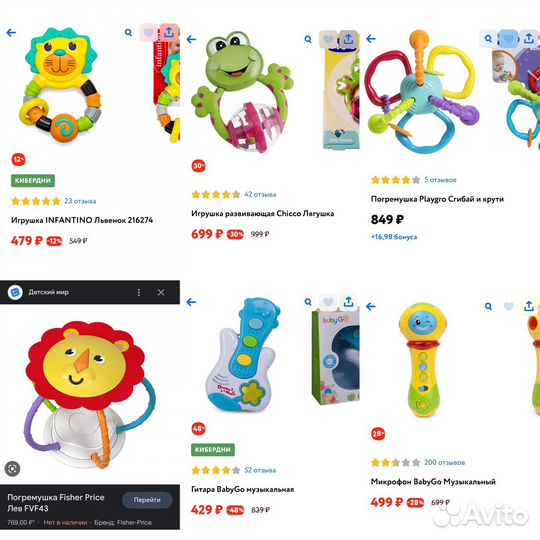Toggle favorite heart on the Chicco frog card
540x540 pixels.
[328, 39]
